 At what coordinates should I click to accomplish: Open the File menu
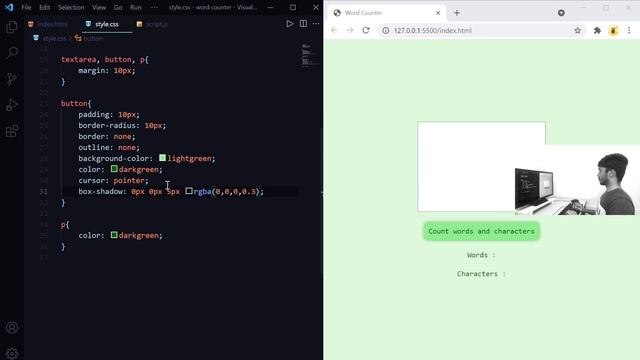tap(26, 7)
